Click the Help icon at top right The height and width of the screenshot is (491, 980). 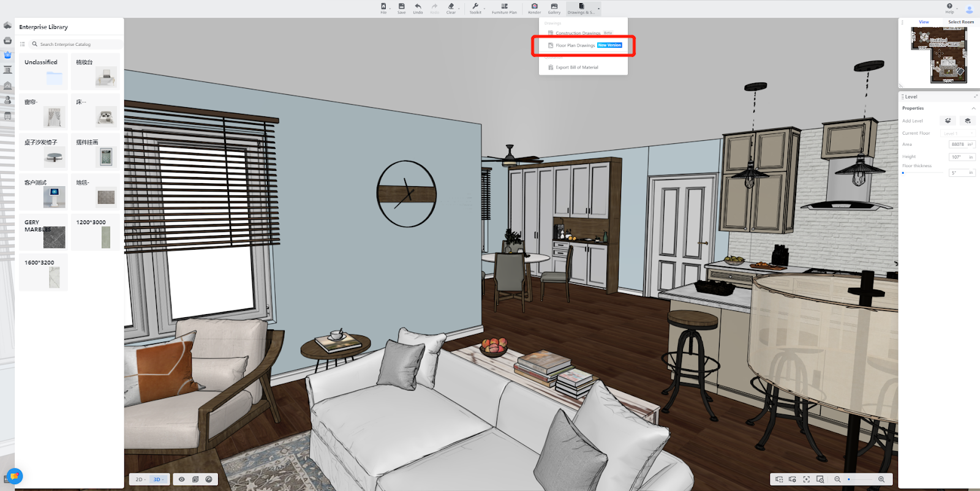pyautogui.click(x=949, y=7)
